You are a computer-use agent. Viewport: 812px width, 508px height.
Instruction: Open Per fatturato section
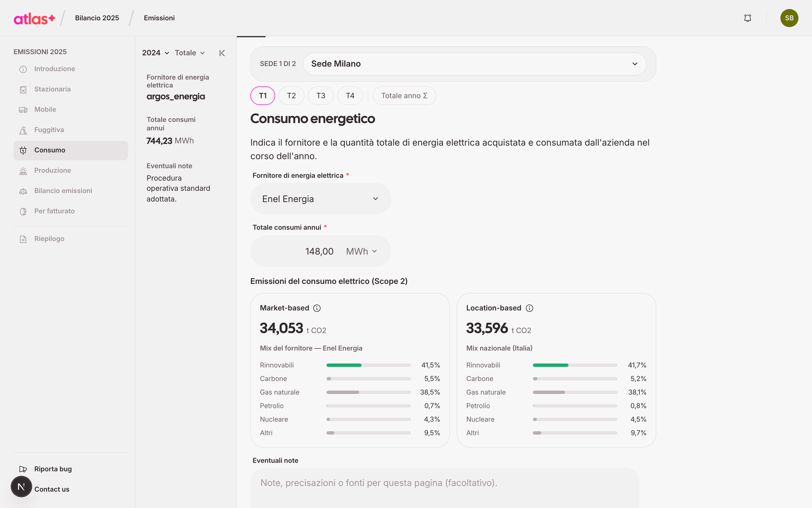(70, 211)
